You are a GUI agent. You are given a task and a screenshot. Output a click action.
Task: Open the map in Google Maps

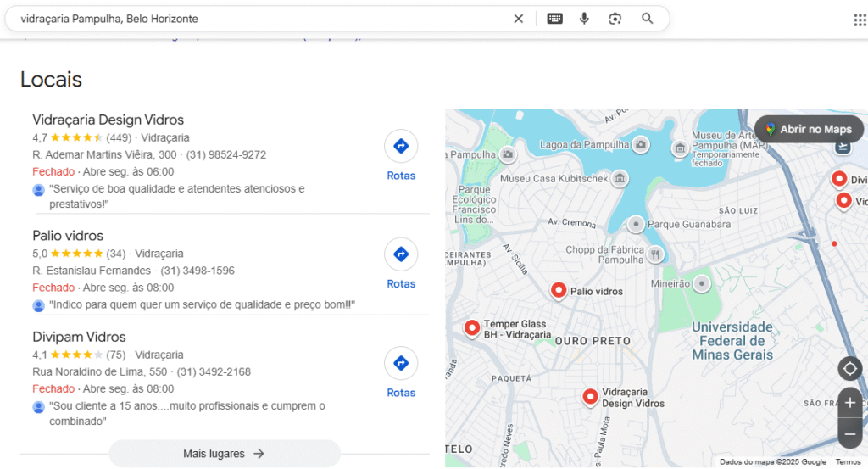click(x=809, y=129)
